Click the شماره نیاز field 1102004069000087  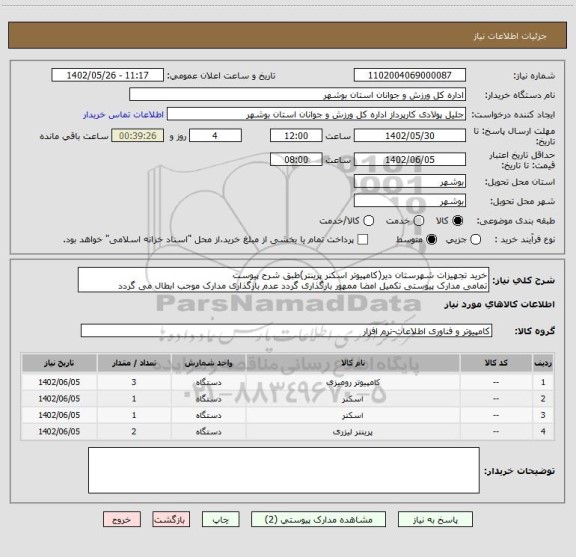pos(410,75)
